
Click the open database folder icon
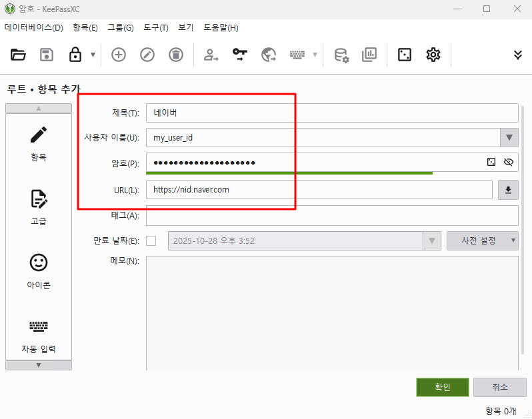point(18,55)
